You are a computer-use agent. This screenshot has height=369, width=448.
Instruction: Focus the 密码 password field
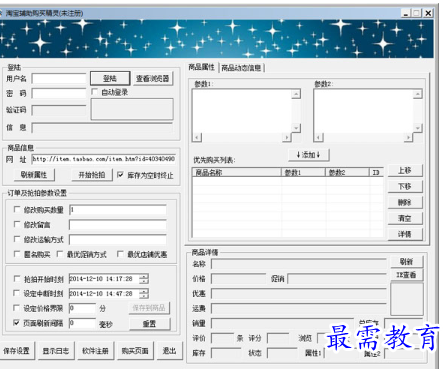[59, 93]
